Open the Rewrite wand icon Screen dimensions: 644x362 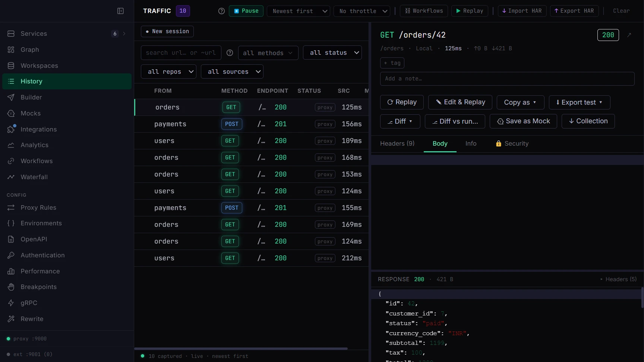point(11,319)
